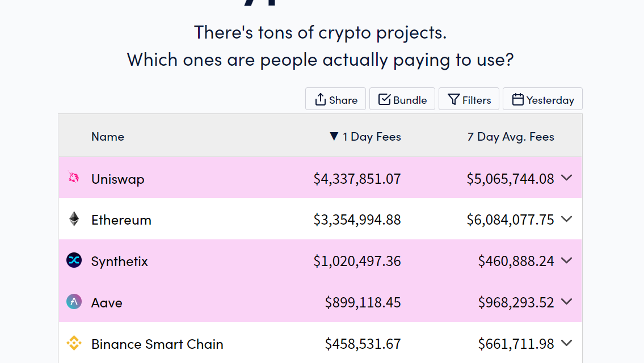Expand details for Uniswap using its chevron
Screen dimensions: 644x363
(x=567, y=178)
